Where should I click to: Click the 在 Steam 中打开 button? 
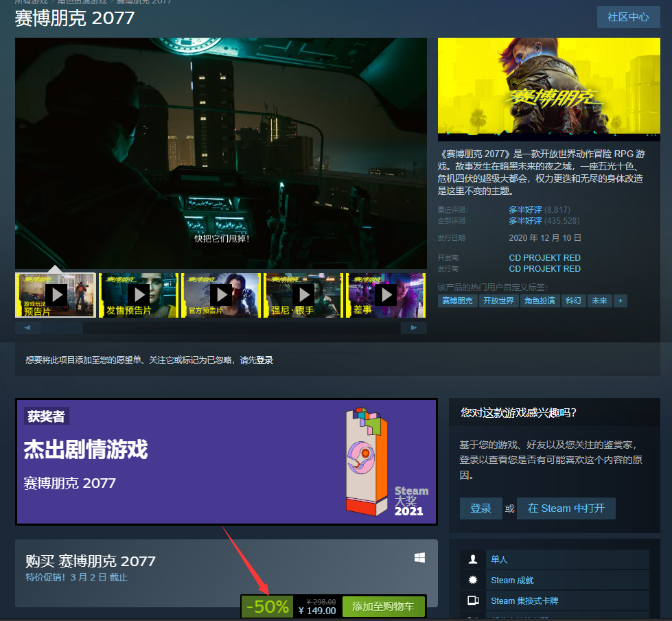click(x=566, y=508)
